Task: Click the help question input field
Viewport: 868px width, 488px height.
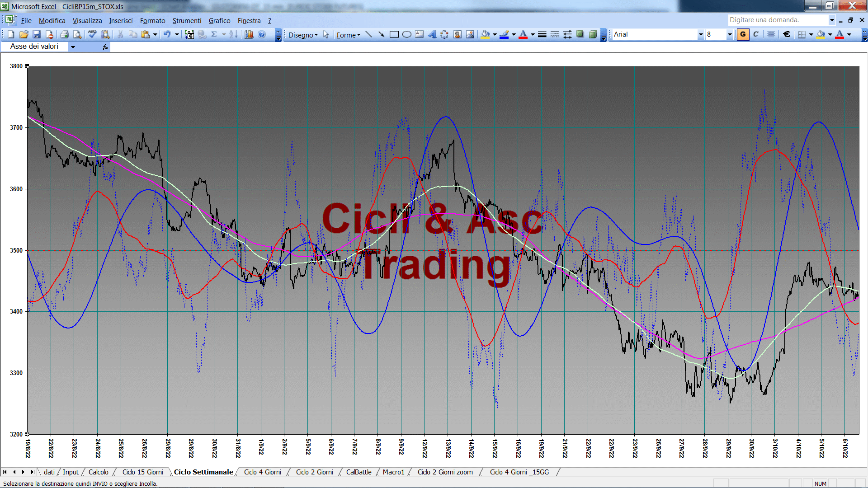Action: (x=778, y=20)
